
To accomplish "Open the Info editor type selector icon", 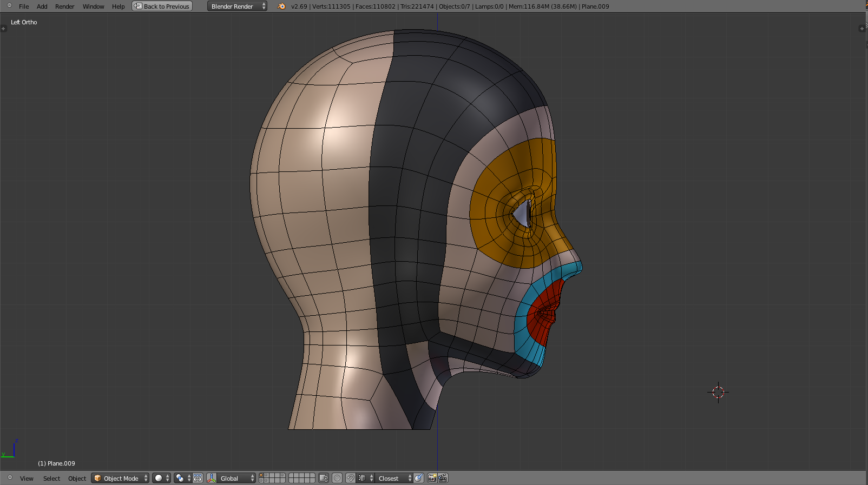I will click(9, 6).
